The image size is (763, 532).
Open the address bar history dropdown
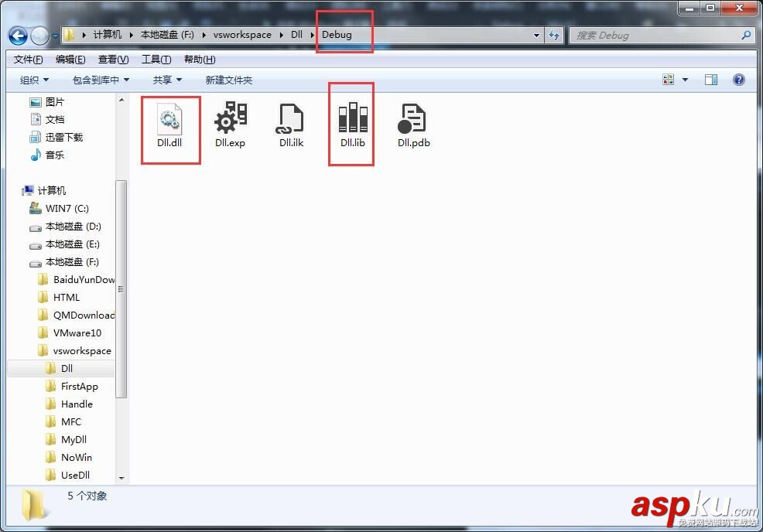click(536, 35)
